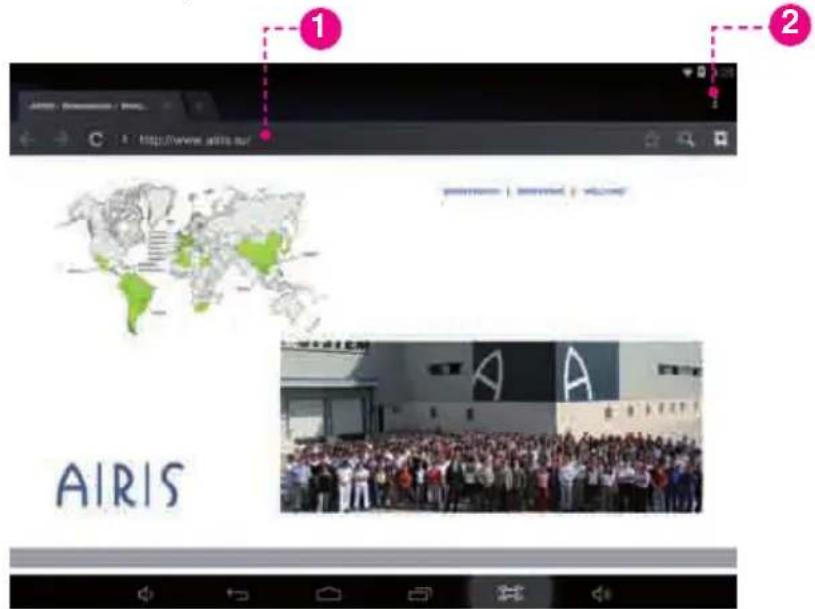Open Android recent apps button

(x=420, y=593)
